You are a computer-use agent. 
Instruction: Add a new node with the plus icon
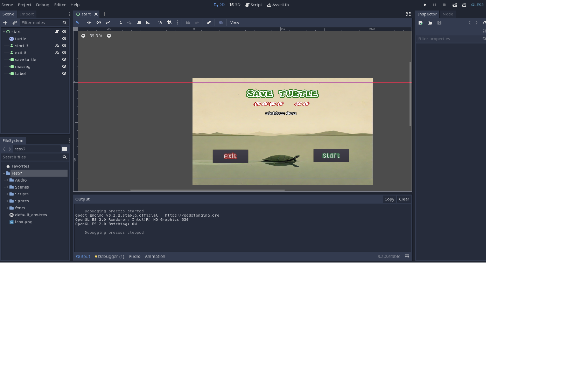5,22
